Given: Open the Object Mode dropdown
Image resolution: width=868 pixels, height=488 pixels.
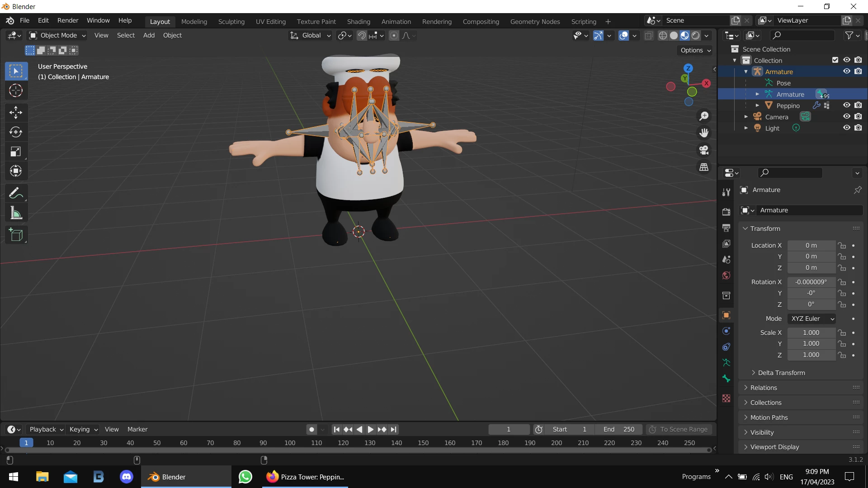Looking at the screenshot, I should pyautogui.click(x=57, y=35).
